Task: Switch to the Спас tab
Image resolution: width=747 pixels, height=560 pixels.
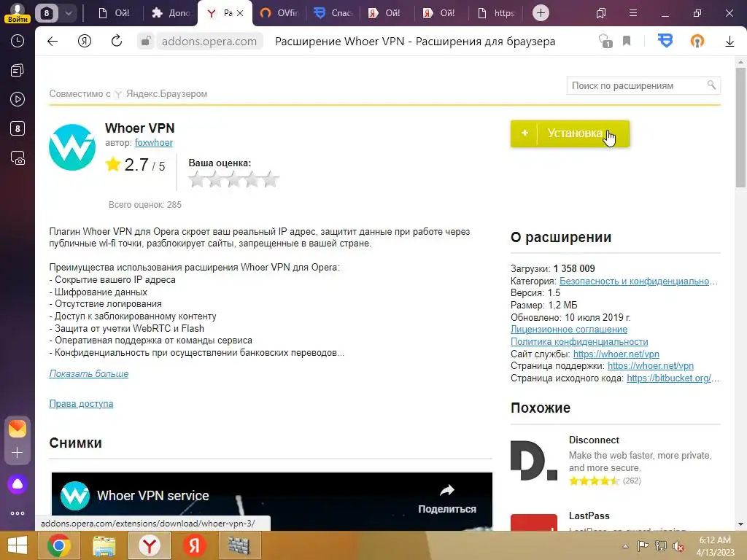Action: (x=333, y=13)
